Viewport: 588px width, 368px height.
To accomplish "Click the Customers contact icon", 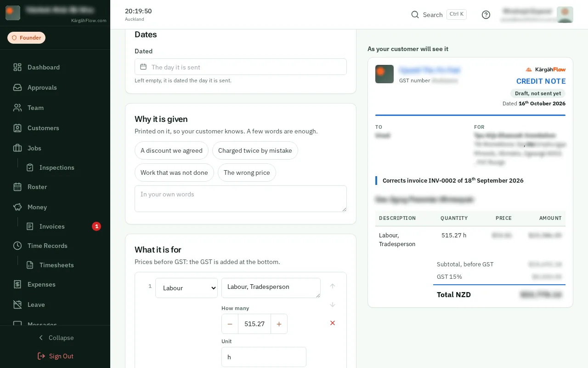I will [17, 128].
